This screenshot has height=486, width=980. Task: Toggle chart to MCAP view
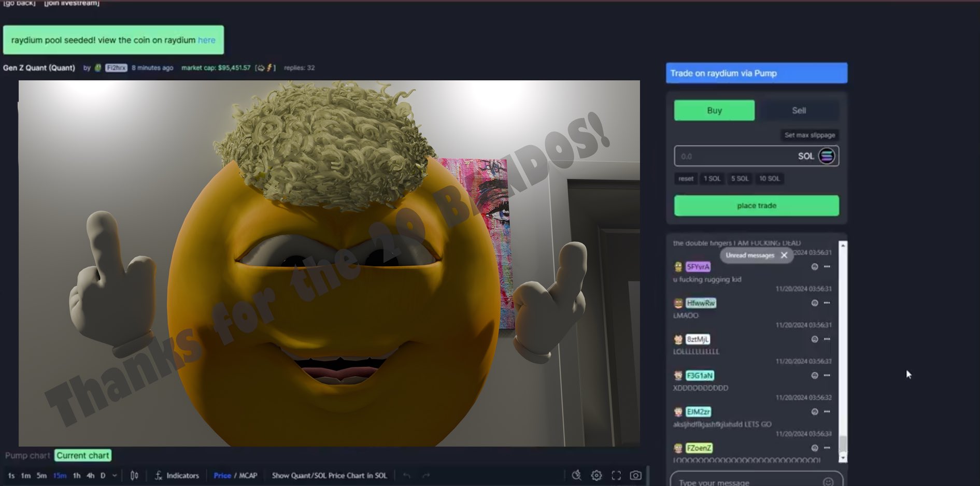pos(248,476)
